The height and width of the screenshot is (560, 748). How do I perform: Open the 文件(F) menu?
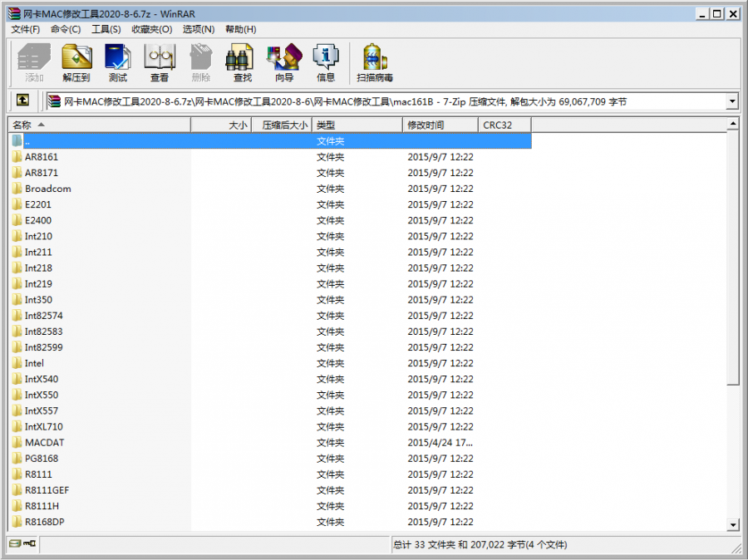[26, 30]
